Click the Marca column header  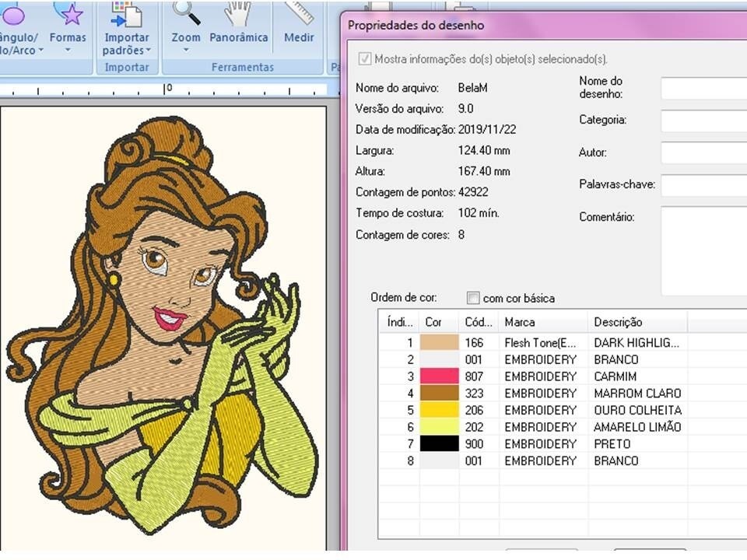(542, 322)
